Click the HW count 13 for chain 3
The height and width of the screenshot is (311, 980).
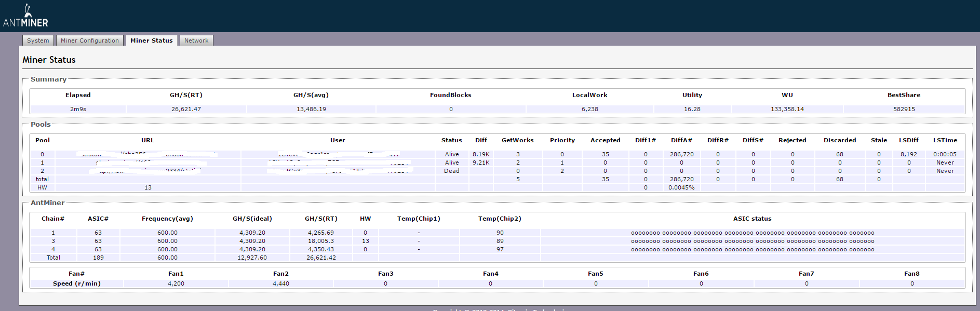[x=366, y=241]
